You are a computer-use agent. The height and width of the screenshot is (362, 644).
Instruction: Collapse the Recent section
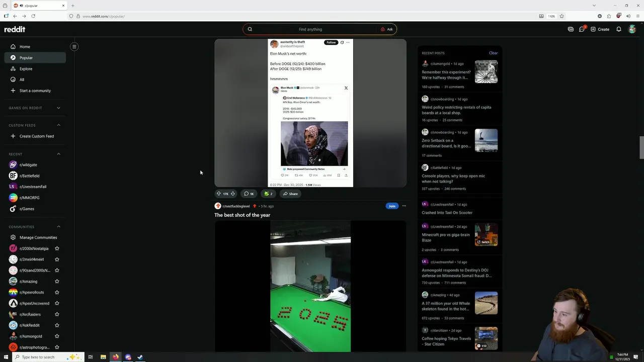[x=58, y=154]
